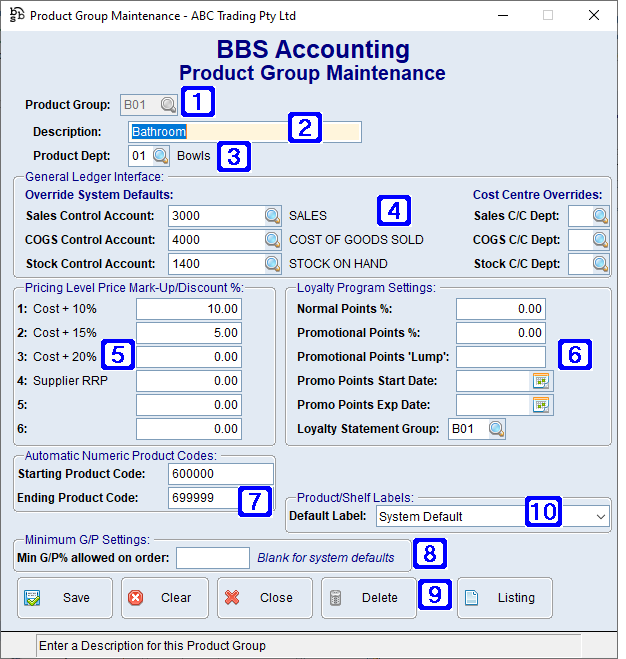Open the Product Dept search icon

coord(161,156)
